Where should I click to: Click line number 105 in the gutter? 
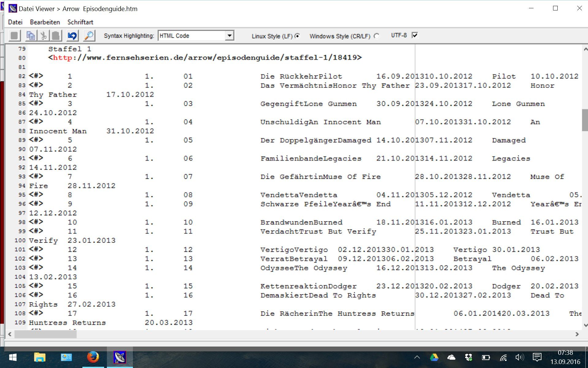(20, 286)
